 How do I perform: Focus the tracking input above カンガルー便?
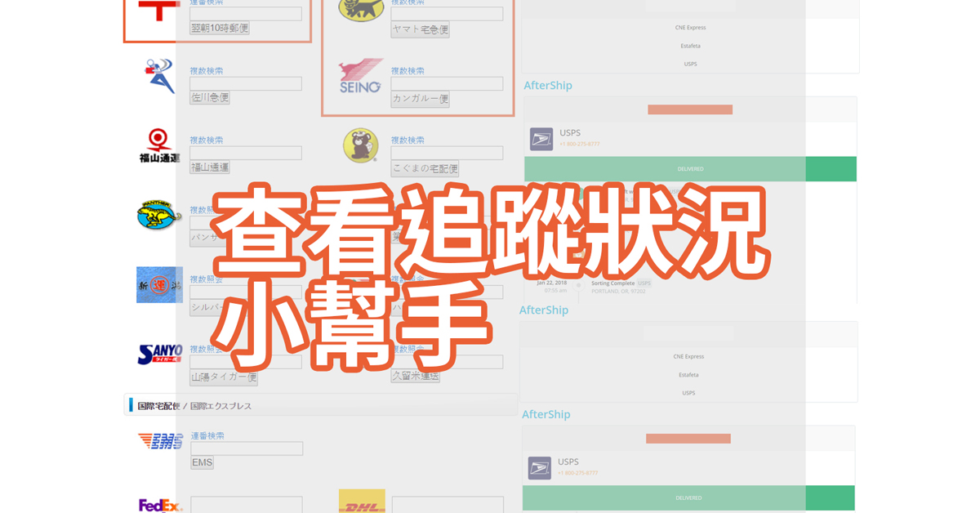click(x=447, y=83)
